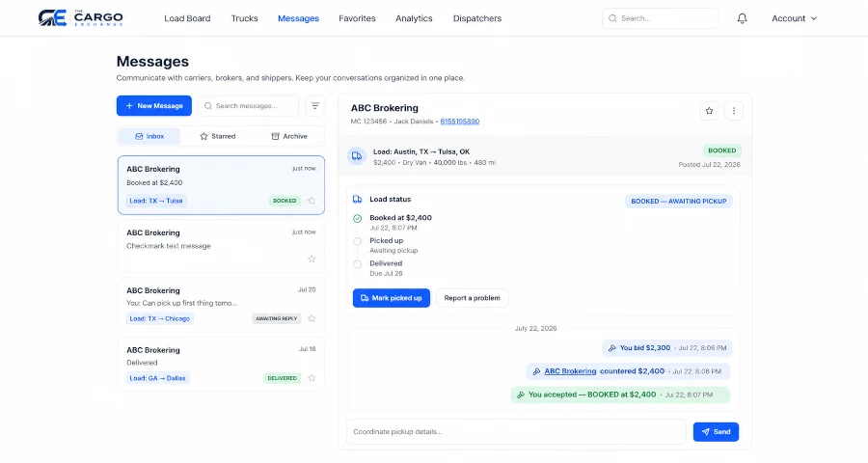Star the Delivered GA → Dallas conversation

[312, 378]
